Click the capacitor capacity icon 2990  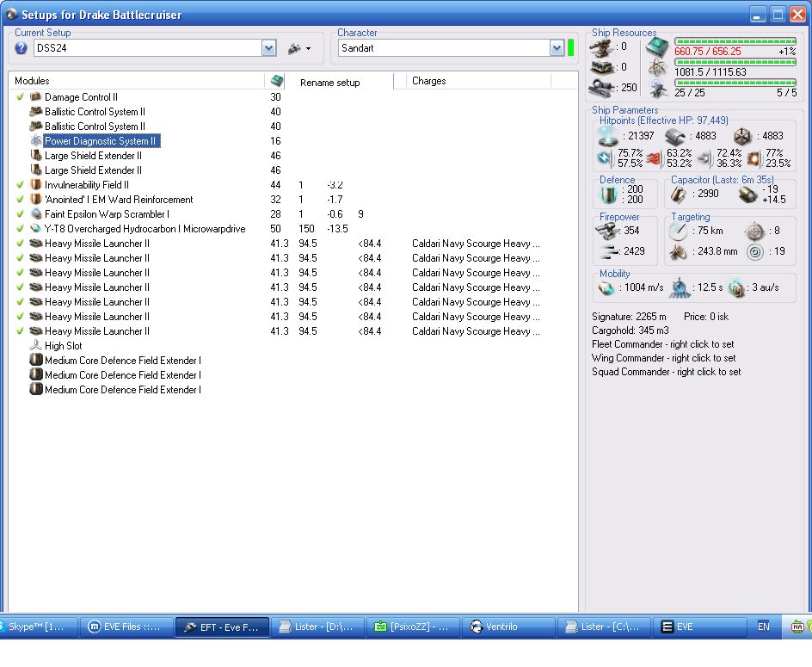[679, 195]
